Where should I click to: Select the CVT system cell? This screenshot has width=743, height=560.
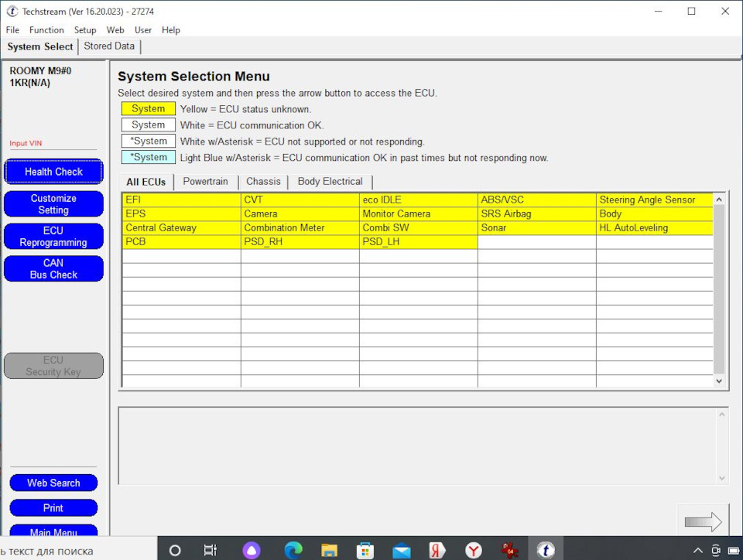click(300, 200)
